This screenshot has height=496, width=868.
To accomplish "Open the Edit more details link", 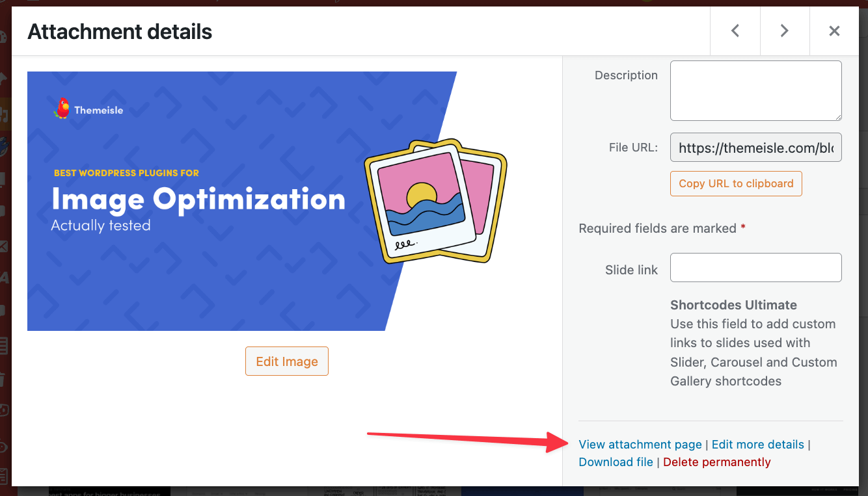I will point(757,444).
